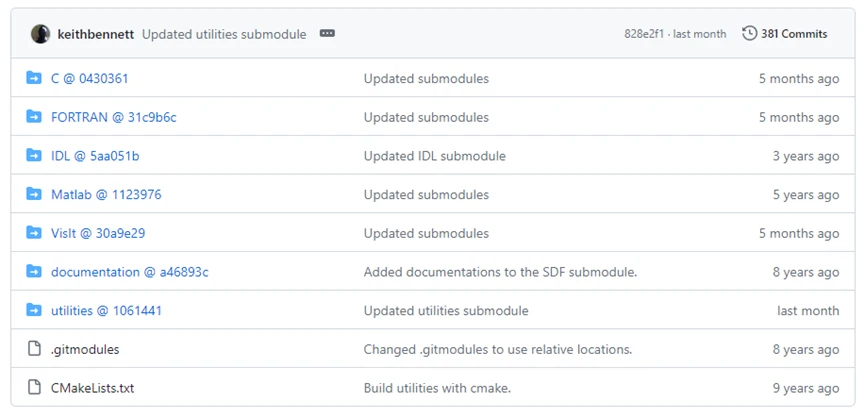Open "Updated IDL submodule" commit message

[x=434, y=156]
